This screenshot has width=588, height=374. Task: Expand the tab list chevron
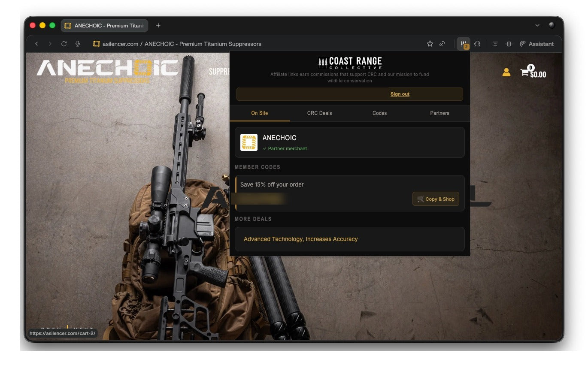point(537,25)
